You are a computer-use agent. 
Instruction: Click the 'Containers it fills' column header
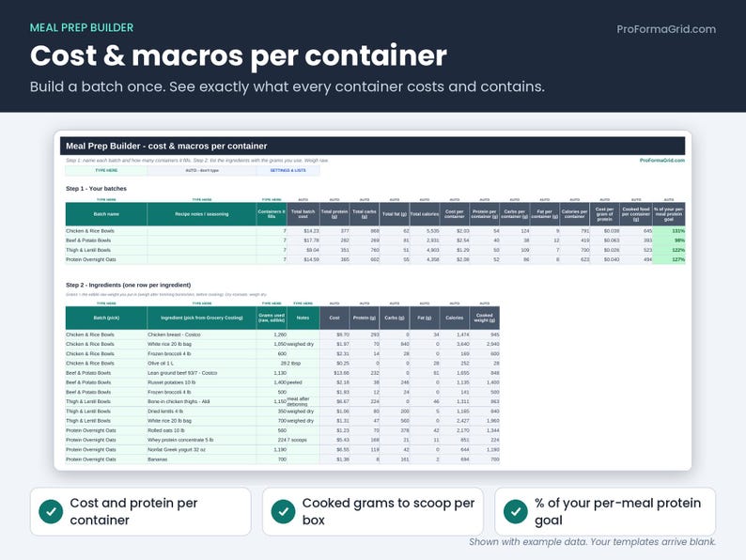click(272, 214)
